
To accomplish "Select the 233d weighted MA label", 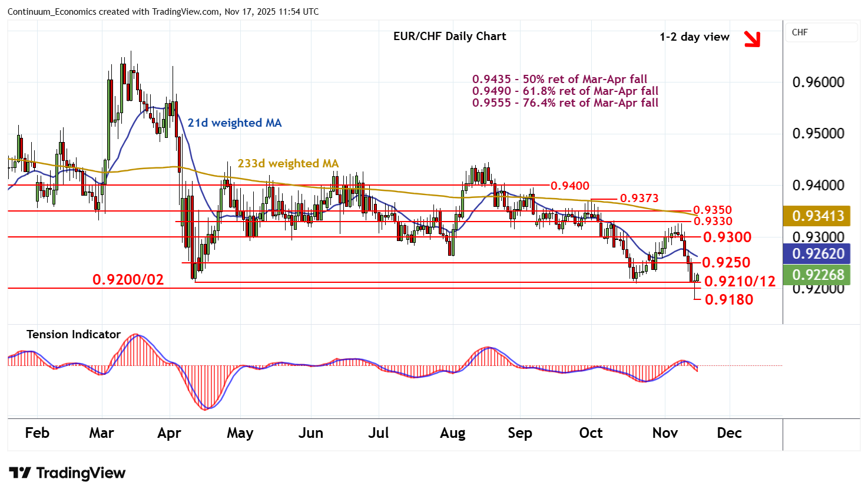I will pyautogui.click(x=288, y=164).
